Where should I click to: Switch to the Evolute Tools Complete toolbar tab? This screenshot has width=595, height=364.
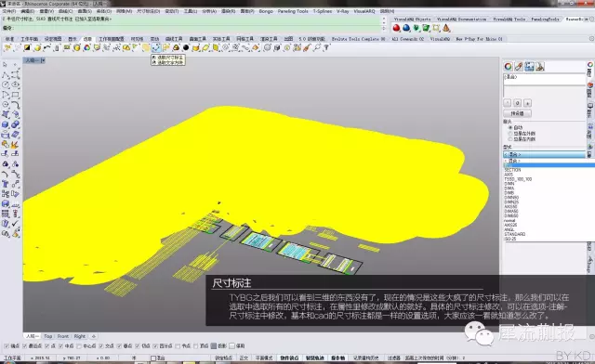(x=358, y=39)
